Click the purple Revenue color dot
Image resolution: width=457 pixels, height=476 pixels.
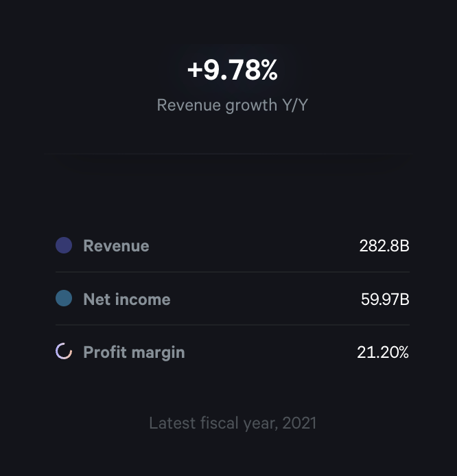coord(64,245)
